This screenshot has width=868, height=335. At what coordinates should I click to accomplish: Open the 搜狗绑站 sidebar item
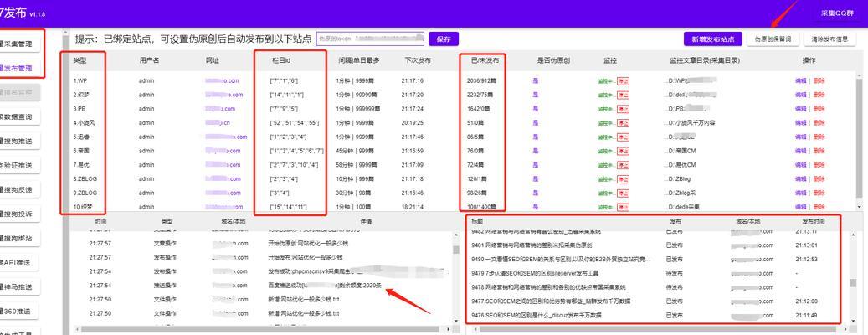tap(20, 238)
